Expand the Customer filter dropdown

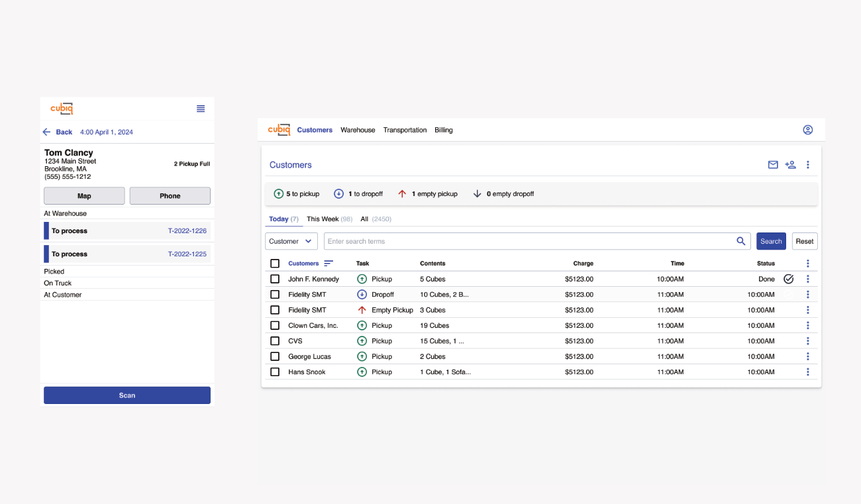click(x=291, y=241)
